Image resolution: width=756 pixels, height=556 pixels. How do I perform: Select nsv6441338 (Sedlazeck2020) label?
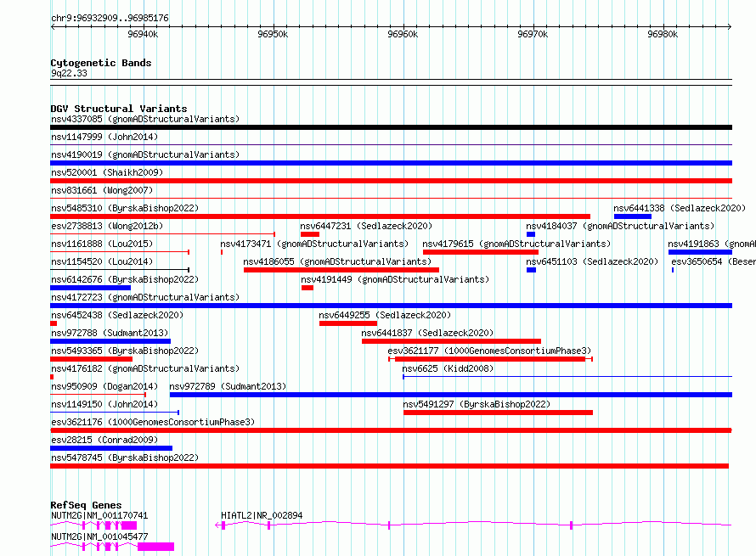click(x=680, y=208)
